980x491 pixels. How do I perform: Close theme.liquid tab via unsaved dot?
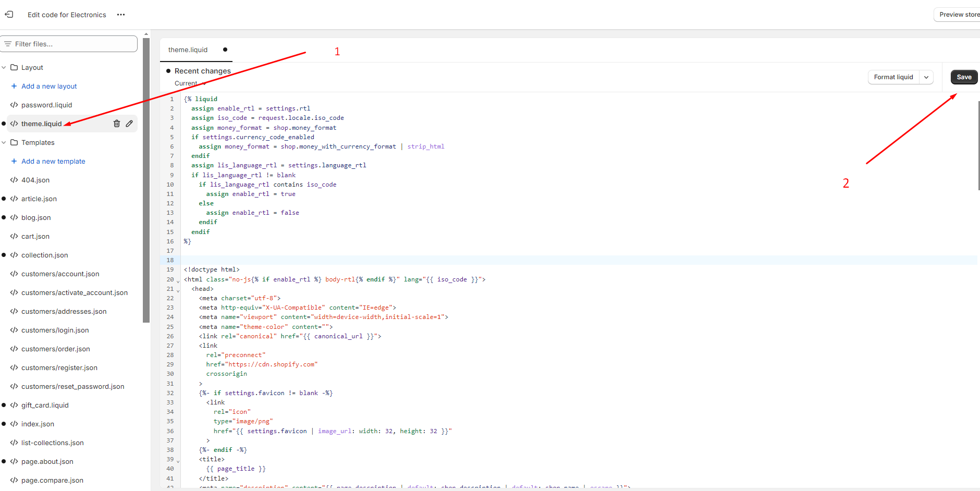(x=225, y=50)
